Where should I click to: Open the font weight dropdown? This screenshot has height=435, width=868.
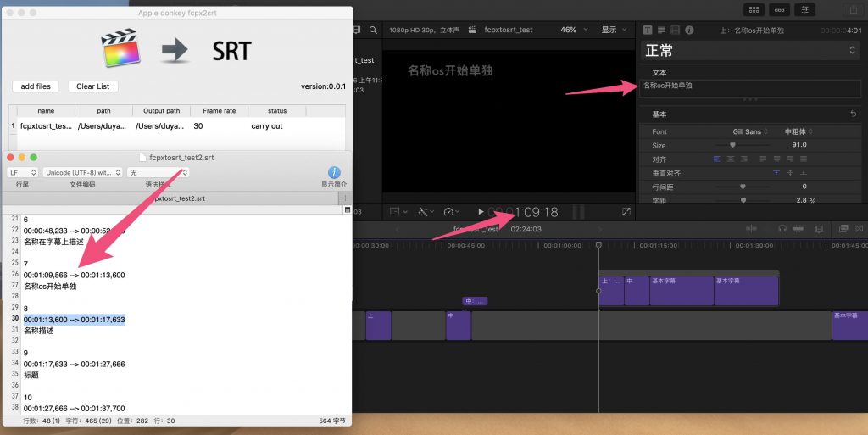(x=798, y=131)
